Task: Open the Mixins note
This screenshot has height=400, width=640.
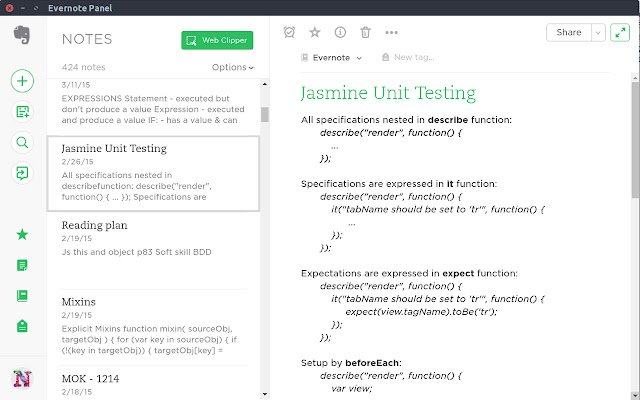Action: [153, 327]
